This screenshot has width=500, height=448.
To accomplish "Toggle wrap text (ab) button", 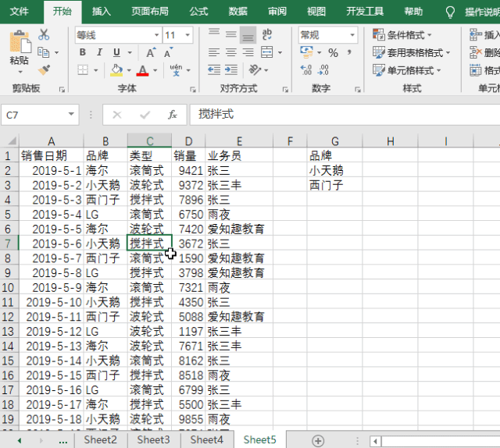I will [267, 34].
